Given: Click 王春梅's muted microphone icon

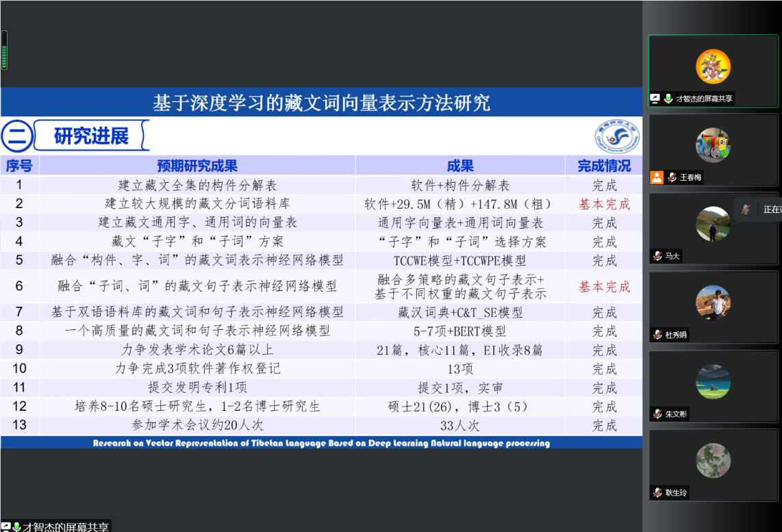Looking at the screenshot, I should 672,177.
